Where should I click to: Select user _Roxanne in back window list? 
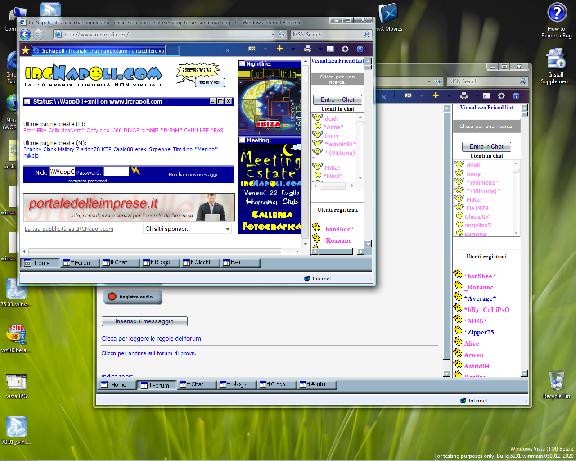click(x=478, y=287)
